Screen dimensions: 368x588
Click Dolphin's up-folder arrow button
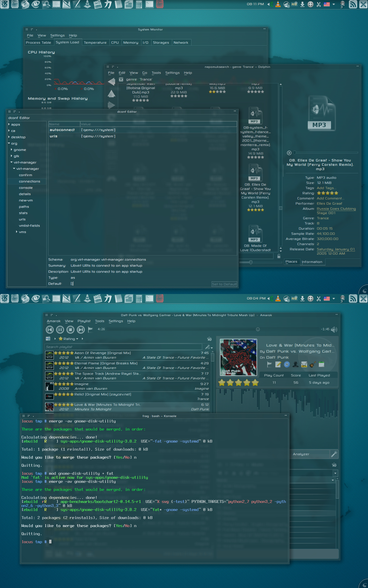(x=112, y=93)
